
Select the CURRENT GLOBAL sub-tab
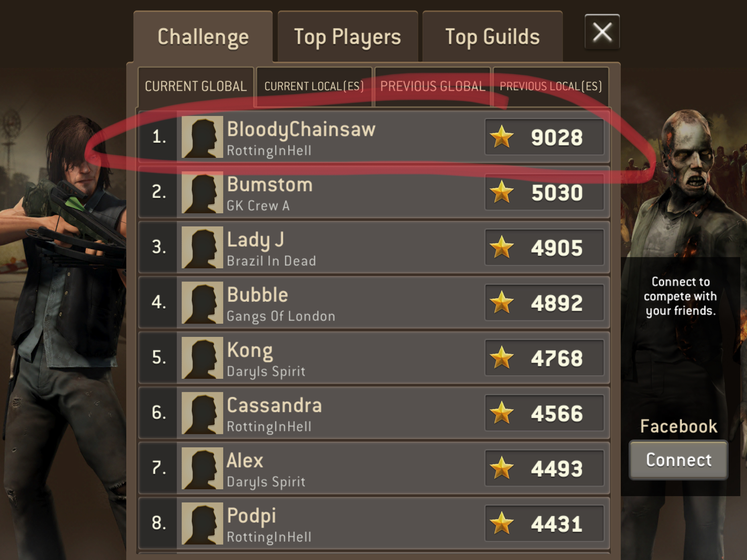click(196, 87)
